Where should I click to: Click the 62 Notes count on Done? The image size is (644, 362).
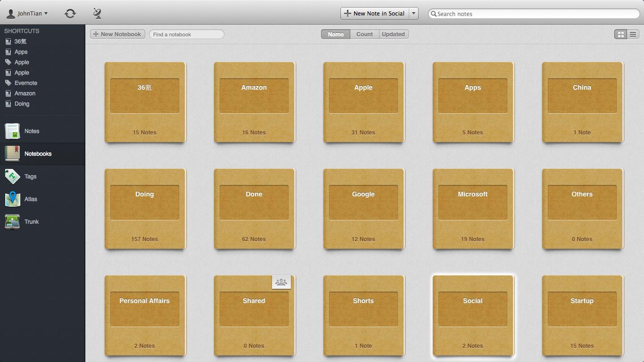click(x=254, y=239)
